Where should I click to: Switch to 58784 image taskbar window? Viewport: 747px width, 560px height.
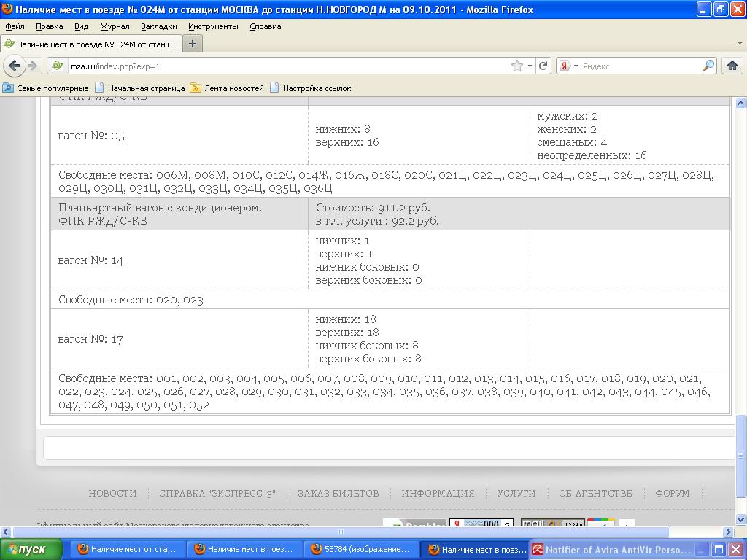[x=361, y=550]
